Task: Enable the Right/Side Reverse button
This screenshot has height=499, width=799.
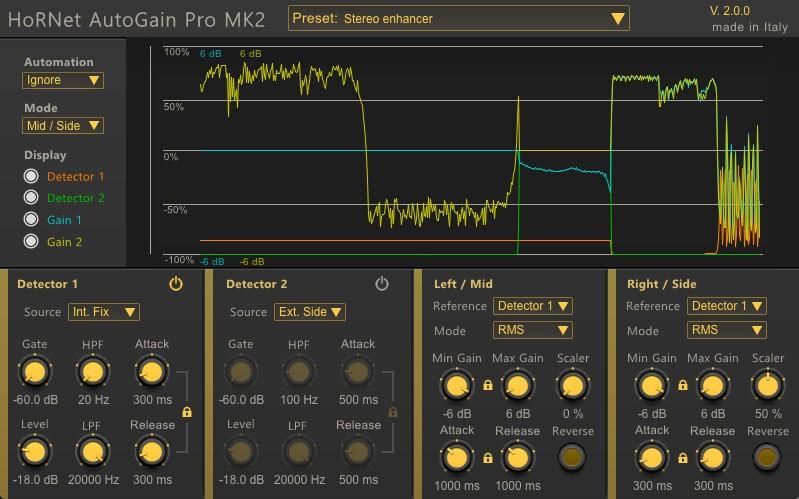Action: coord(767,458)
